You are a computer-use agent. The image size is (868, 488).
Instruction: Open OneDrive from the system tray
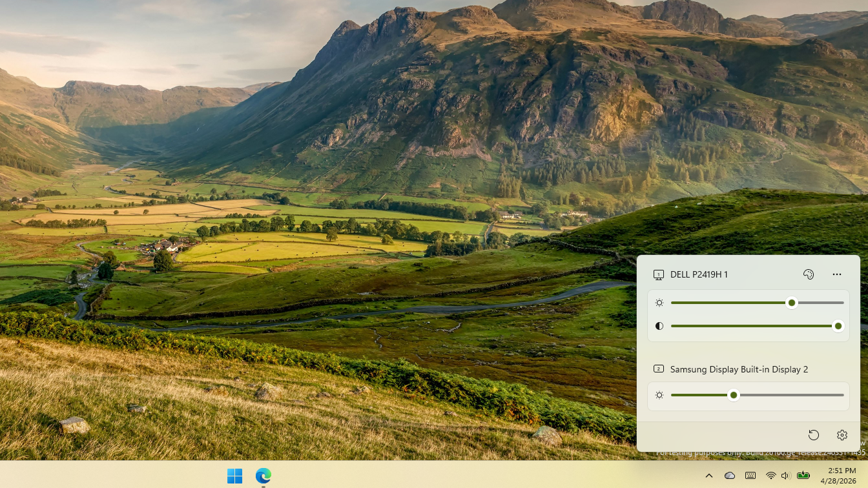coord(730,476)
